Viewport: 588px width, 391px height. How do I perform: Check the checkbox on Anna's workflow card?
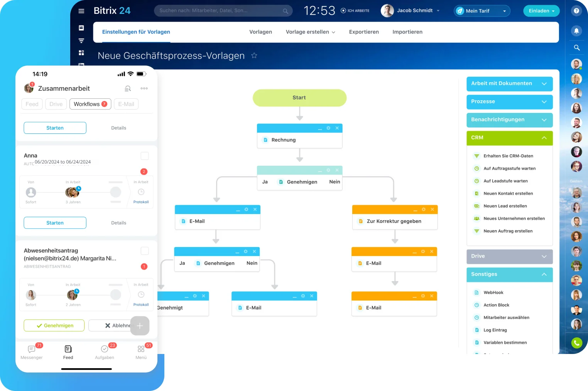pos(145,156)
